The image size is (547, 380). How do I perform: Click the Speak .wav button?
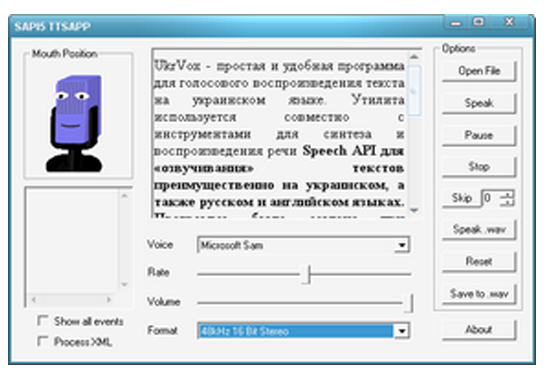479,230
